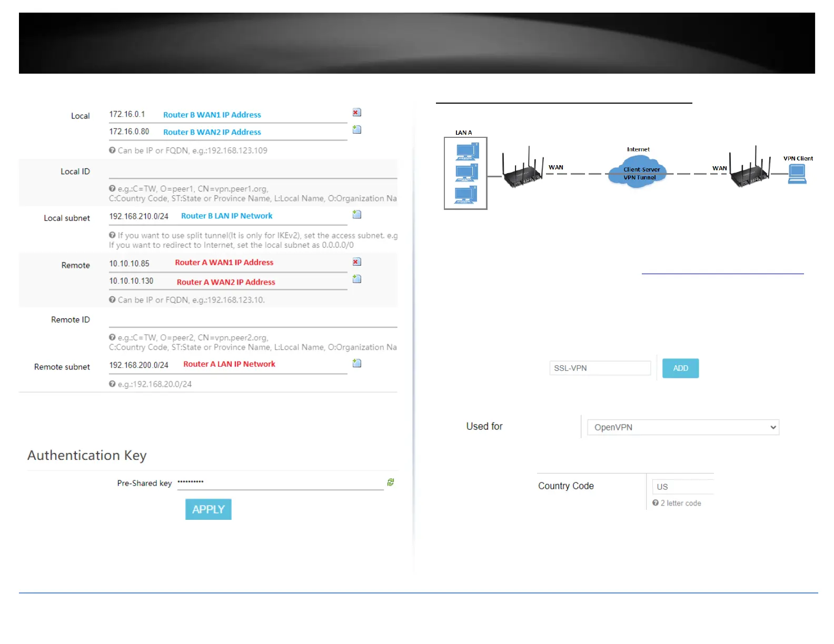This screenshot has height=644, width=834.
Task: Edit the Country Code field showing US
Action: 683,487
